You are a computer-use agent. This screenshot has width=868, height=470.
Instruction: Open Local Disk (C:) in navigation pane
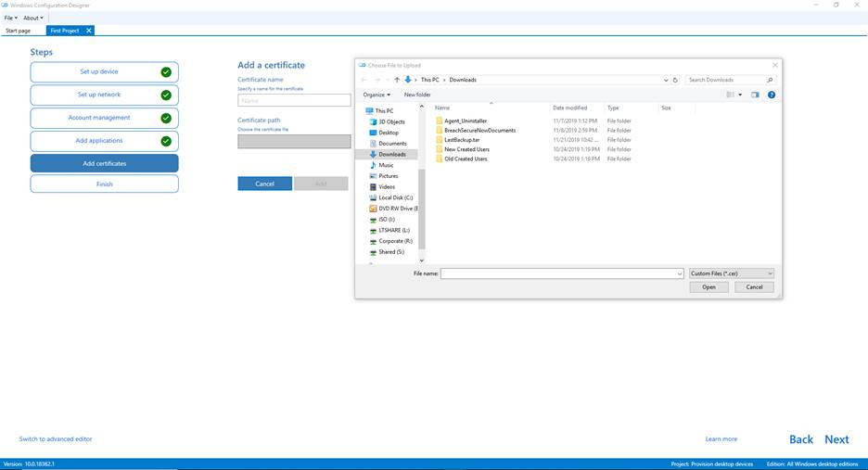pos(395,197)
